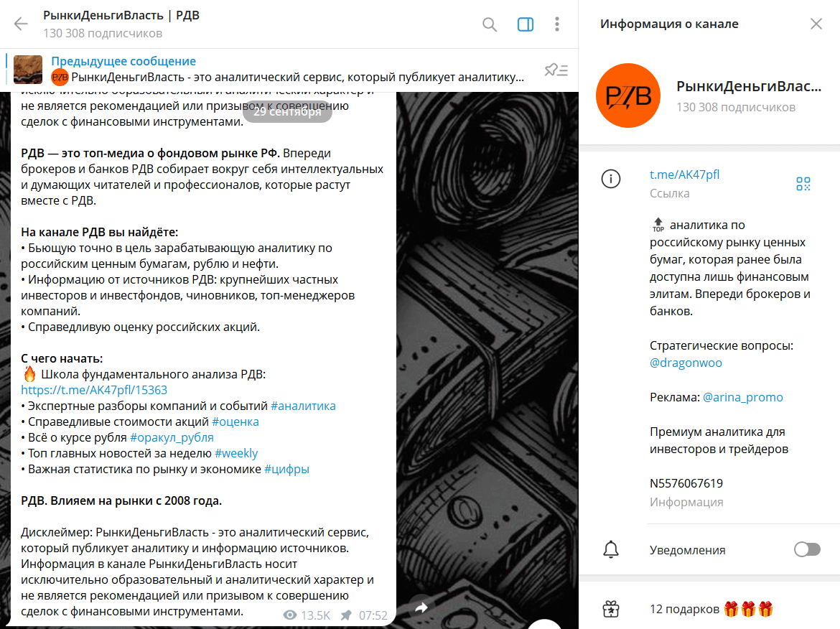Viewport: 840px width, 629px height.
Task: Select the #аналитика hashtag
Action: 303,406
